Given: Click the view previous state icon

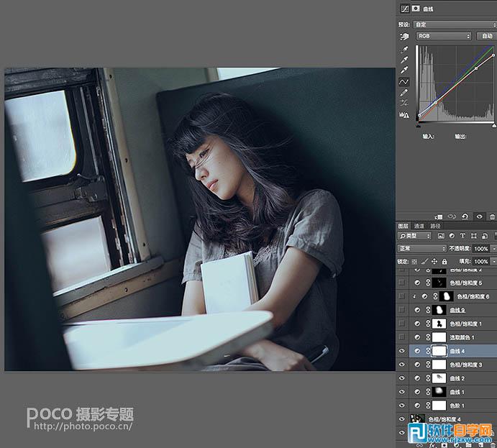Looking at the screenshot, I should point(452,216).
